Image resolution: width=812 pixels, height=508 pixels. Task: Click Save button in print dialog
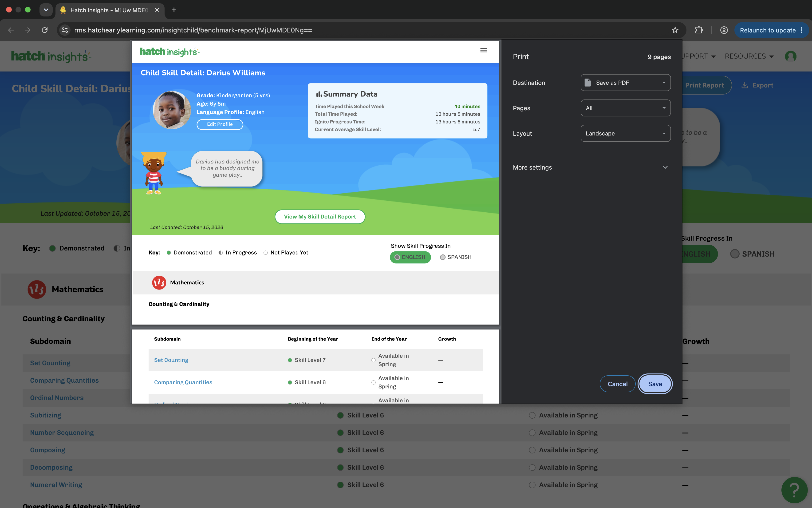point(655,384)
